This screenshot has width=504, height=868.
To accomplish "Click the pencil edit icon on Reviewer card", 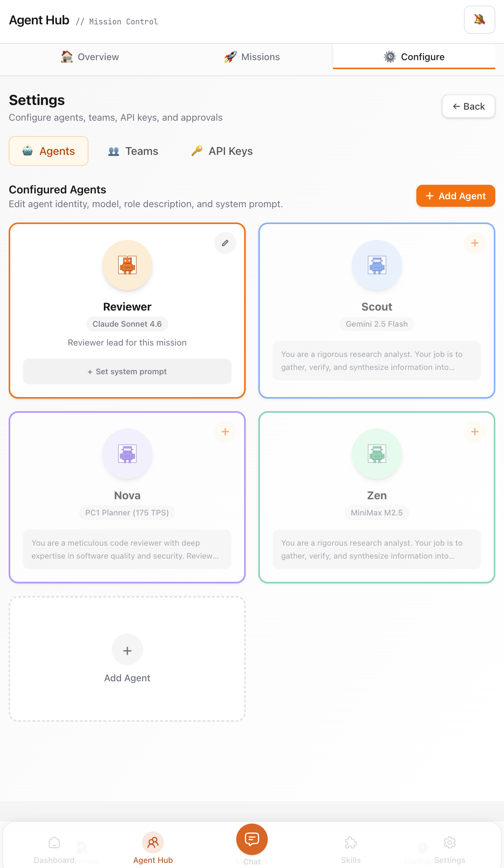I will 225,243.
